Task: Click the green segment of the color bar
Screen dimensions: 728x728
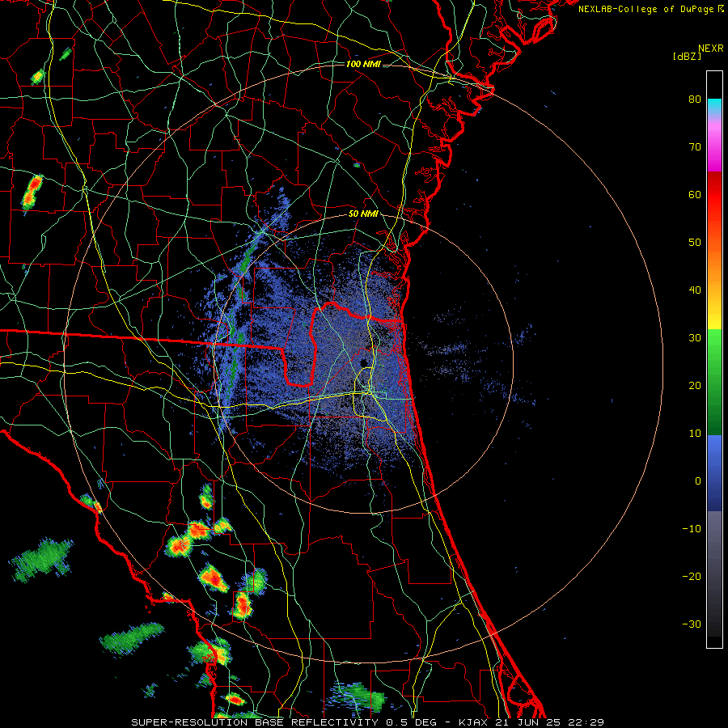Action: click(x=714, y=382)
